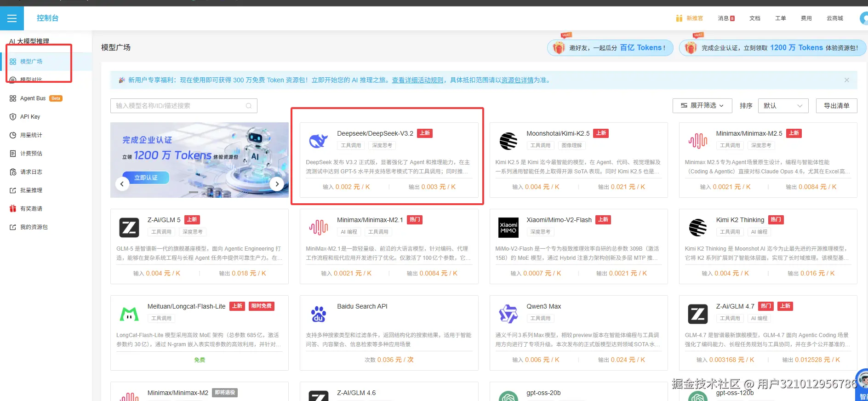Open the Moonshotai/Kimi-K2.5 model title
The width and height of the screenshot is (868, 401).
point(558,133)
